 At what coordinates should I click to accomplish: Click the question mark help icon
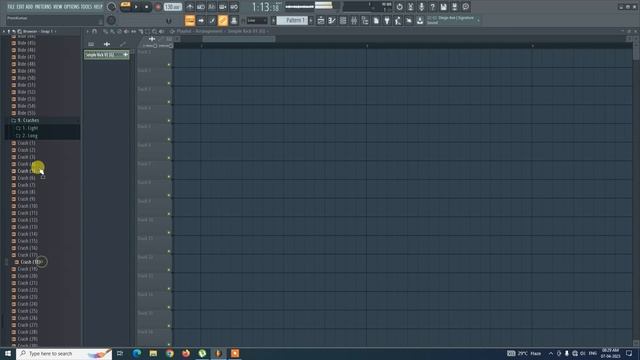point(433,7)
